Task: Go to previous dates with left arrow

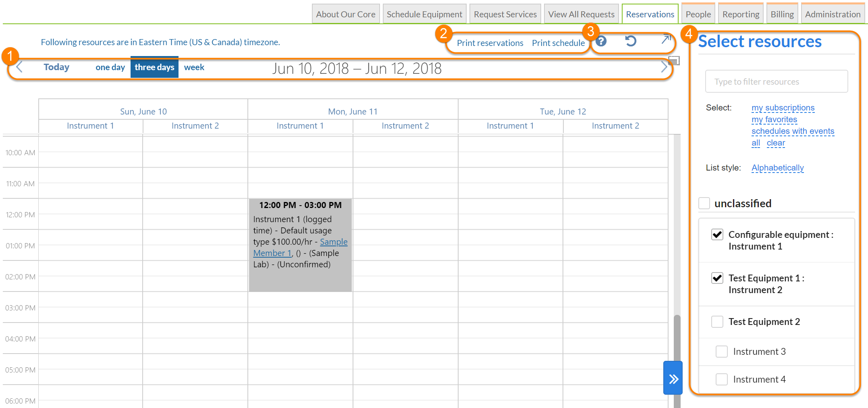Action: [19, 67]
